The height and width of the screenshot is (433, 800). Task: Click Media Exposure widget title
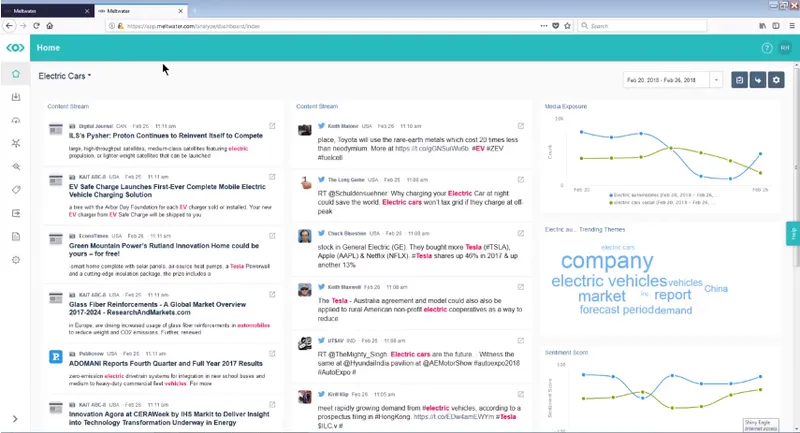click(566, 107)
